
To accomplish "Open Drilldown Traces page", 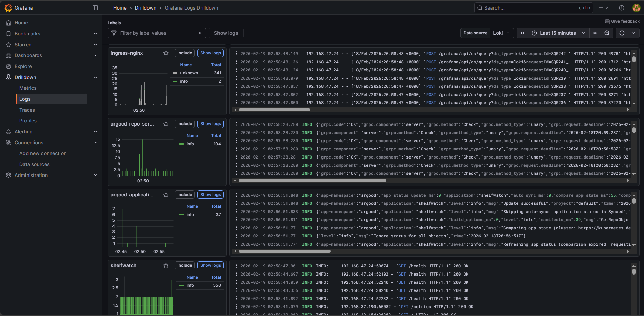I will click(27, 110).
